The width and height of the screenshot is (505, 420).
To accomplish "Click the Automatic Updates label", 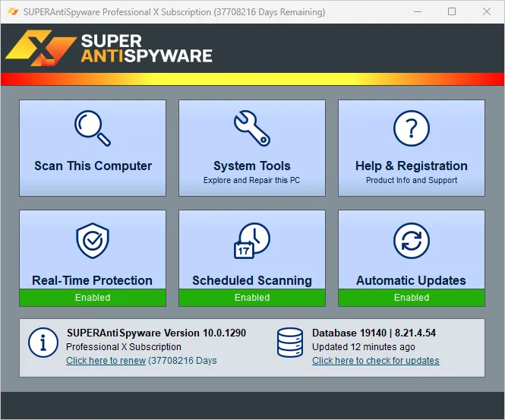I will pos(411,280).
